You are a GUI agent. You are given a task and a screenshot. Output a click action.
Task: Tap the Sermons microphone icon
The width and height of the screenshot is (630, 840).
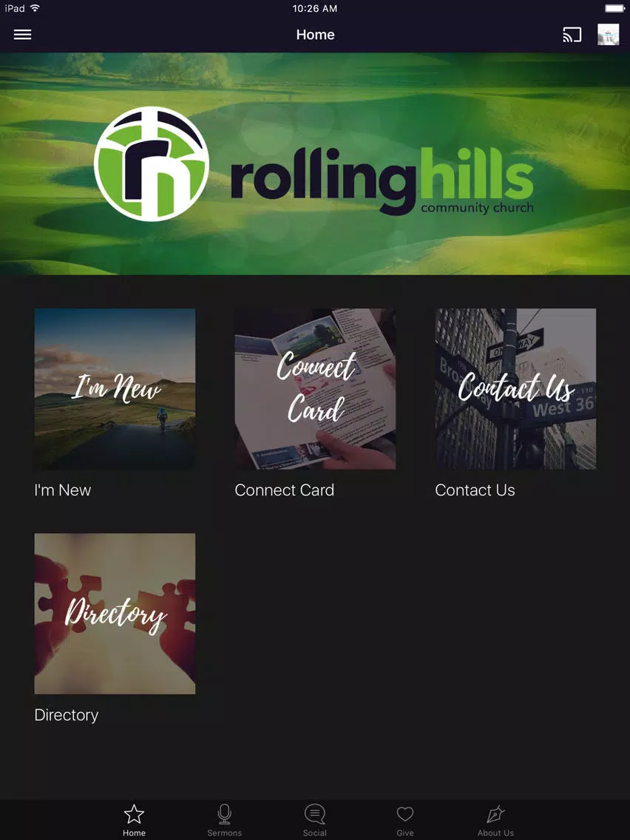coord(225,814)
